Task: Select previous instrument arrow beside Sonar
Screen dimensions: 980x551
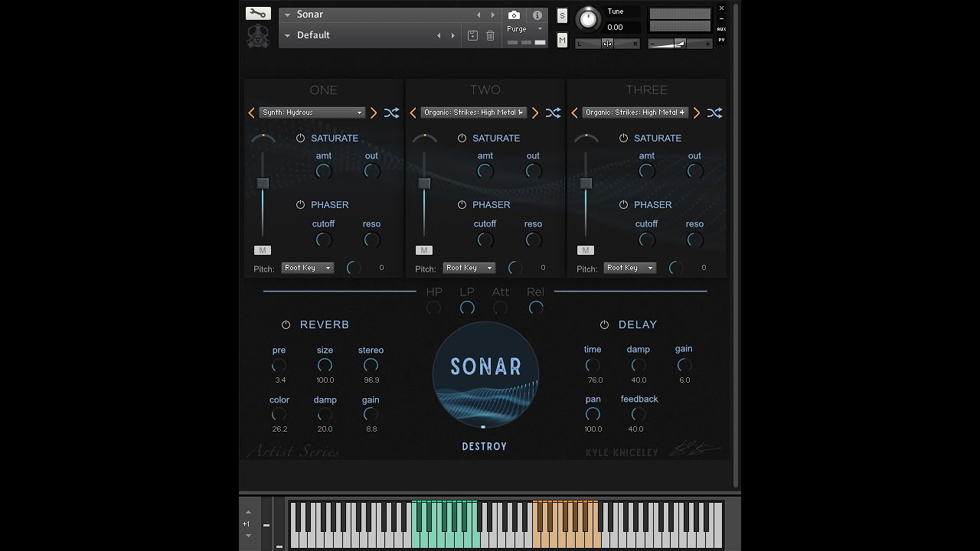Action: click(479, 15)
